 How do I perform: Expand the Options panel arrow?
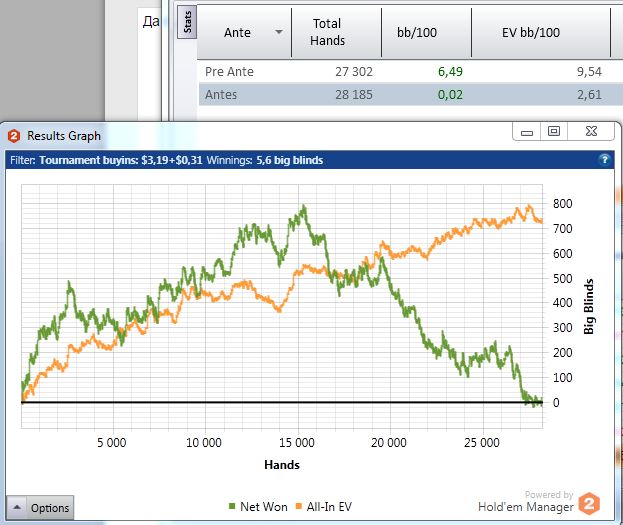coord(17,508)
